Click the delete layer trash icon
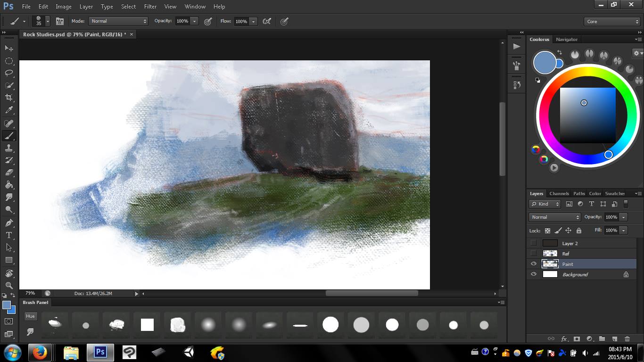644x362 pixels. point(627,339)
